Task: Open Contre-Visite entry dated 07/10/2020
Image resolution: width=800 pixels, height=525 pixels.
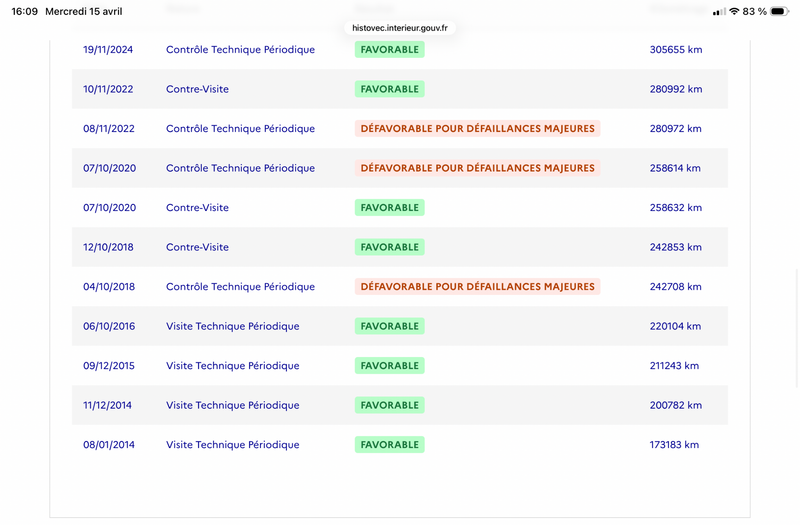Action: pos(197,208)
